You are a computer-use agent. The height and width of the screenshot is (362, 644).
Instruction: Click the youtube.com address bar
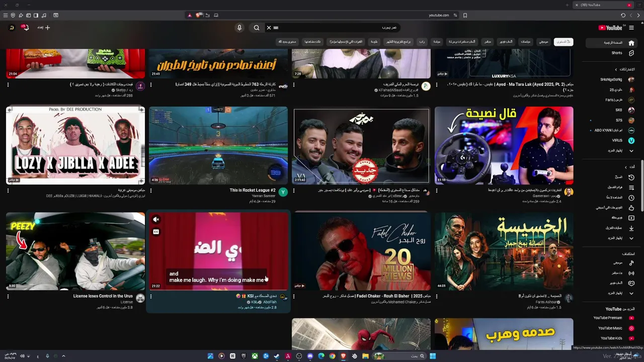439,16
